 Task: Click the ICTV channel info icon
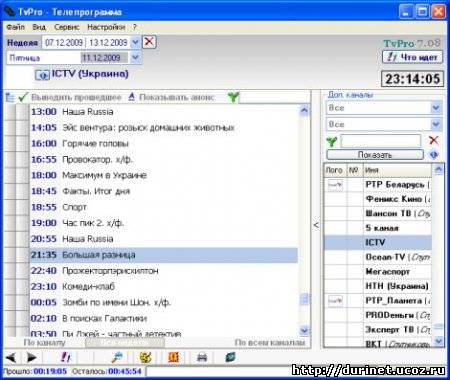click(42, 75)
